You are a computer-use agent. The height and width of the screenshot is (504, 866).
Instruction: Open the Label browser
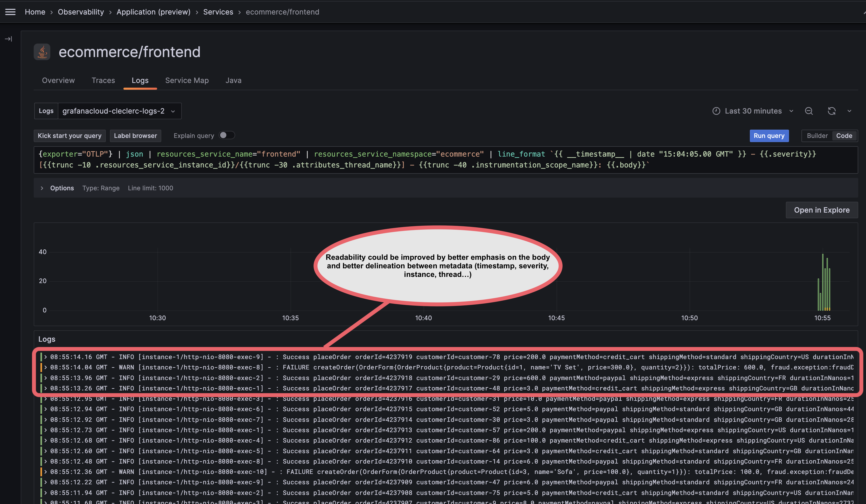click(x=135, y=136)
